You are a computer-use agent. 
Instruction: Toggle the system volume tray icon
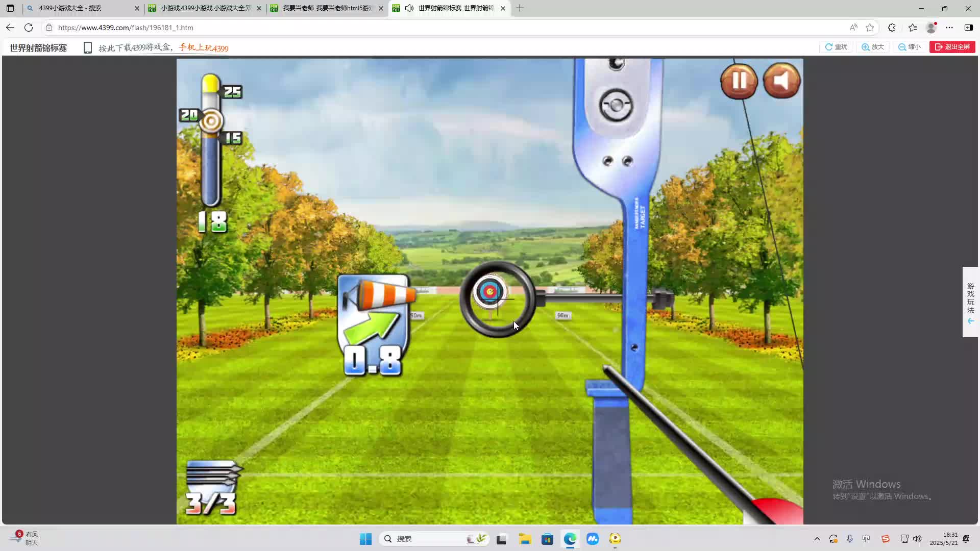[917, 539]
